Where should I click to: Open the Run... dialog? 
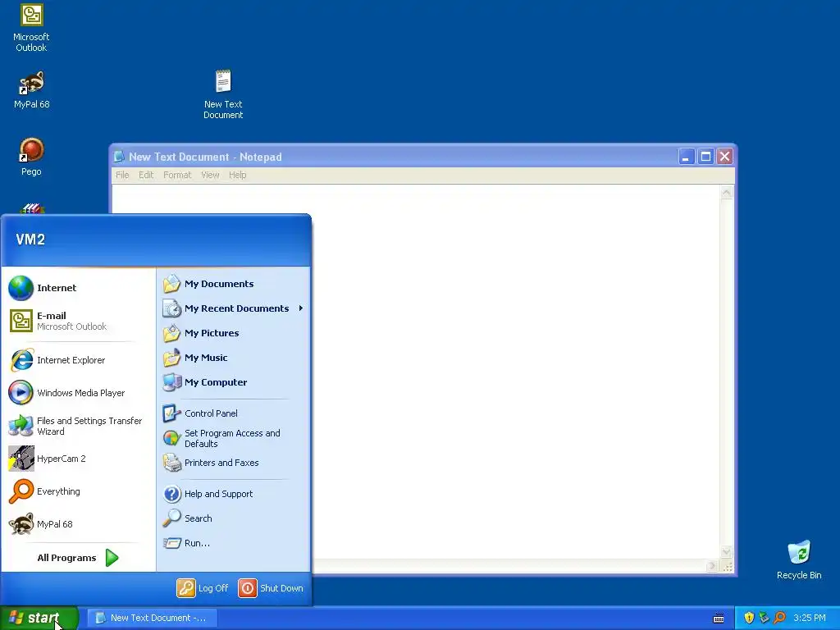click(x=234, y=543)
